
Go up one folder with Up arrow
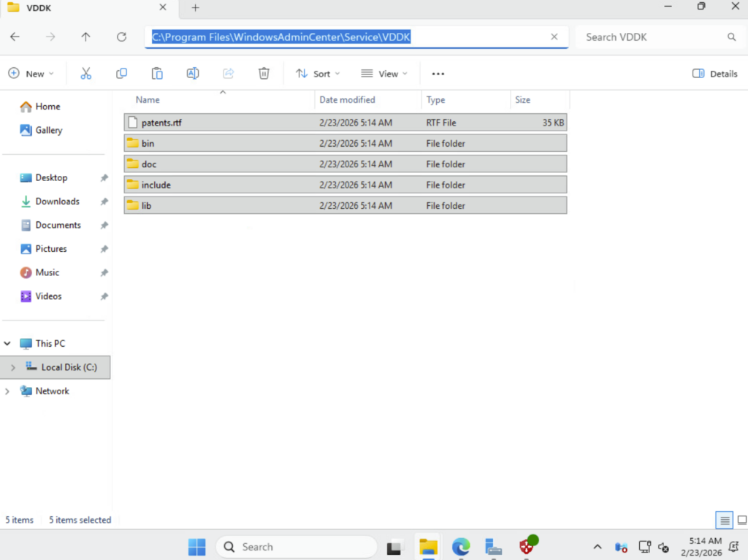tap(86, 37)
